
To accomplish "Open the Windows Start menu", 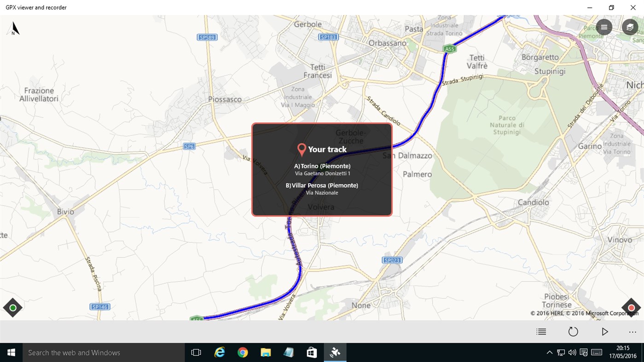I will [x=11, y=352].
